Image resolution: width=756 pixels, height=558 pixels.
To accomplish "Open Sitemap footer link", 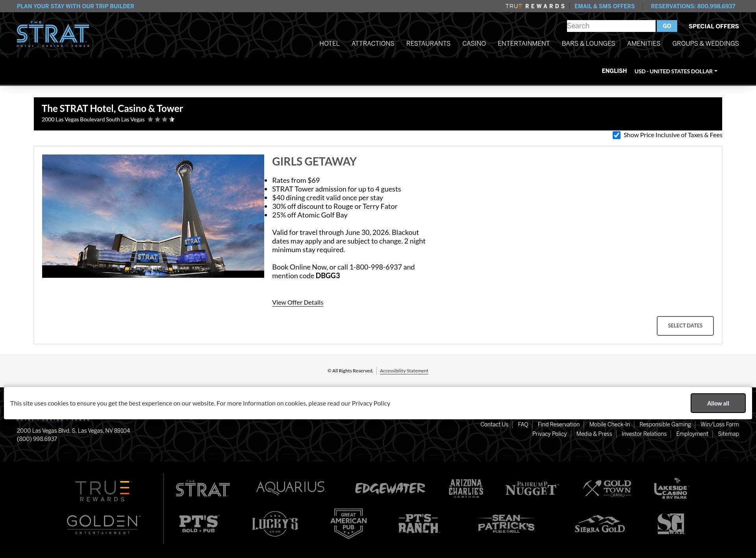I will click(728, 434).
